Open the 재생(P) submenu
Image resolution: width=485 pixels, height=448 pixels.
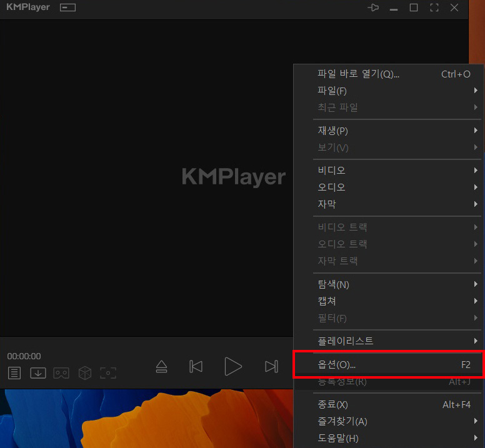388,131
